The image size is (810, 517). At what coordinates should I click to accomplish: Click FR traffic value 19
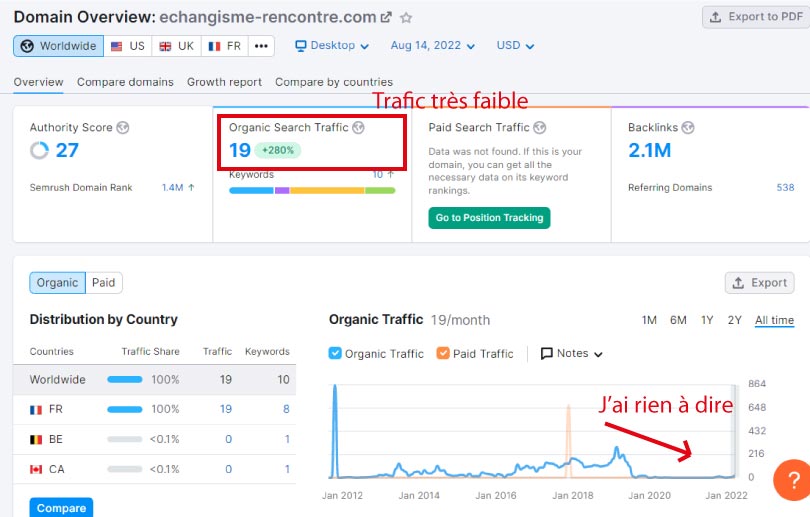pos(226,410)
